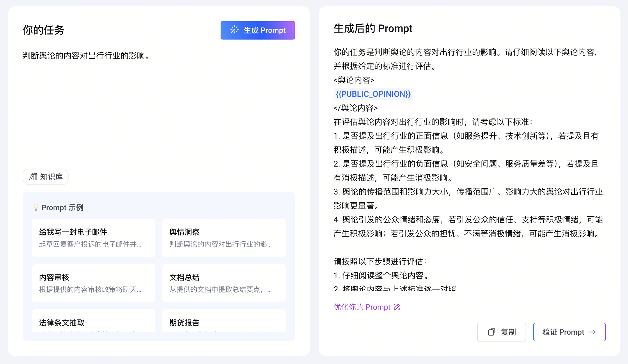Click the copy icon on 复制 button

492,332
